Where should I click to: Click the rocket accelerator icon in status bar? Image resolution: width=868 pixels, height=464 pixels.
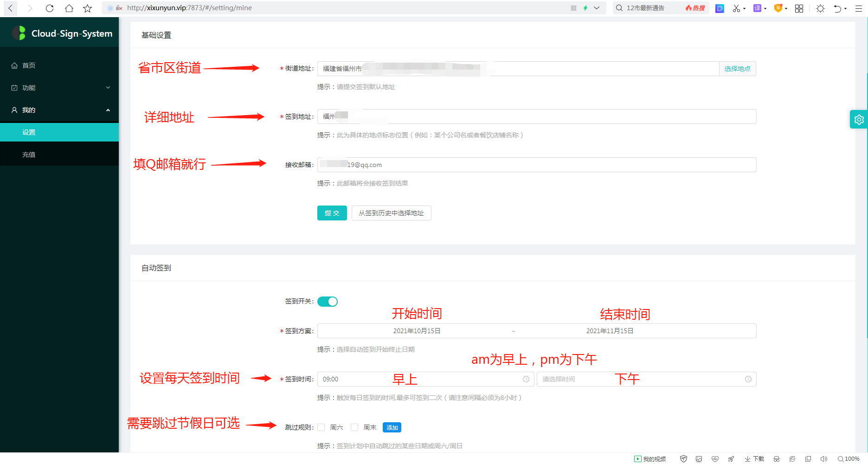tap(731, 459)
